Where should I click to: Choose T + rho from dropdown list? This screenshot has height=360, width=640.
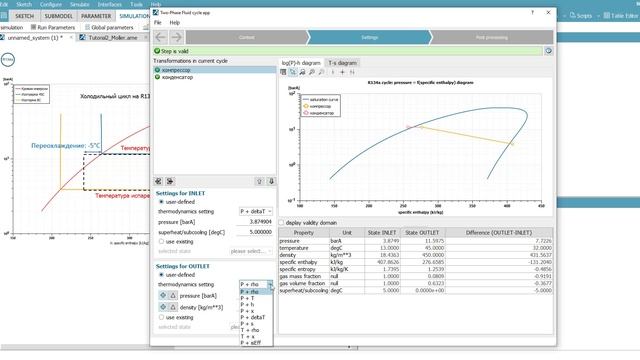[256, 330]
